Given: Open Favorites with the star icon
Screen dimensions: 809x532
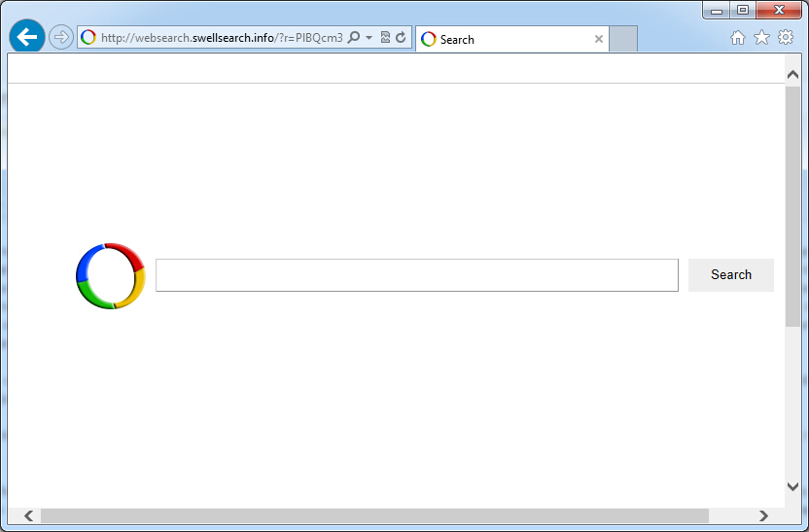Looking at the screenshot, I should coord(761,37).
